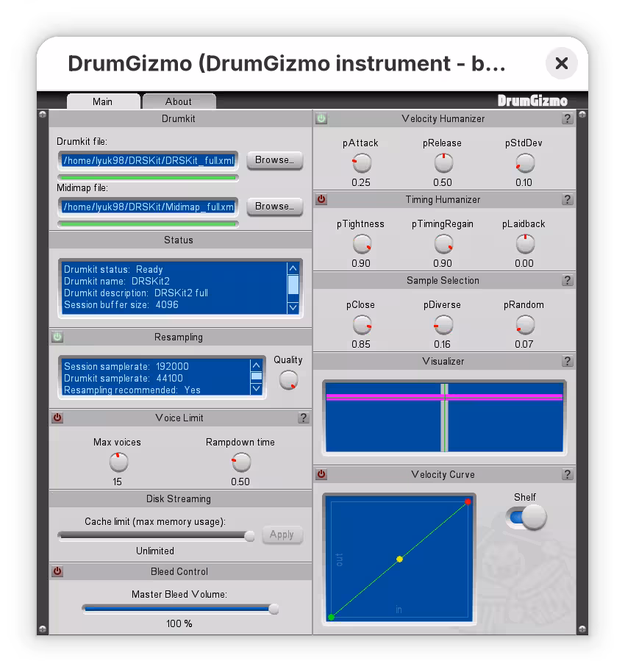Browse for a new Drumkit file
625x672 pixels.
click(x=275, y=160)
